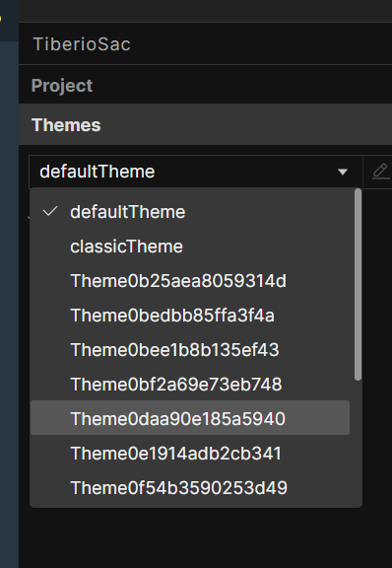Open the defaultTheme dropdown arrow

tap(343, 172)
